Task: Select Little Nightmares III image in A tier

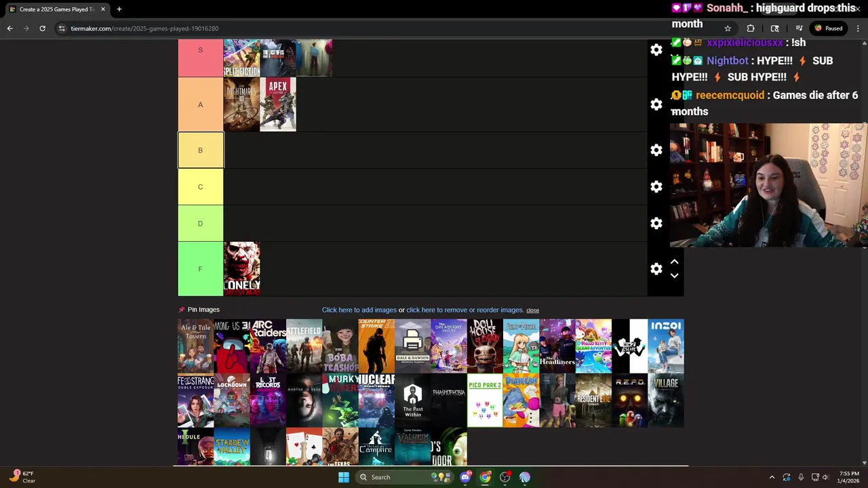Action: (241, 104)
